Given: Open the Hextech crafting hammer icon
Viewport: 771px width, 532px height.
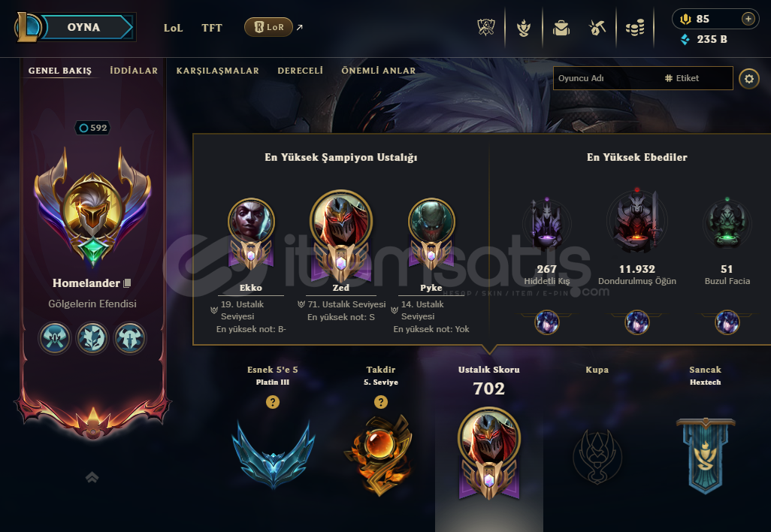Looking at the screenshot, I should (597, 28).
